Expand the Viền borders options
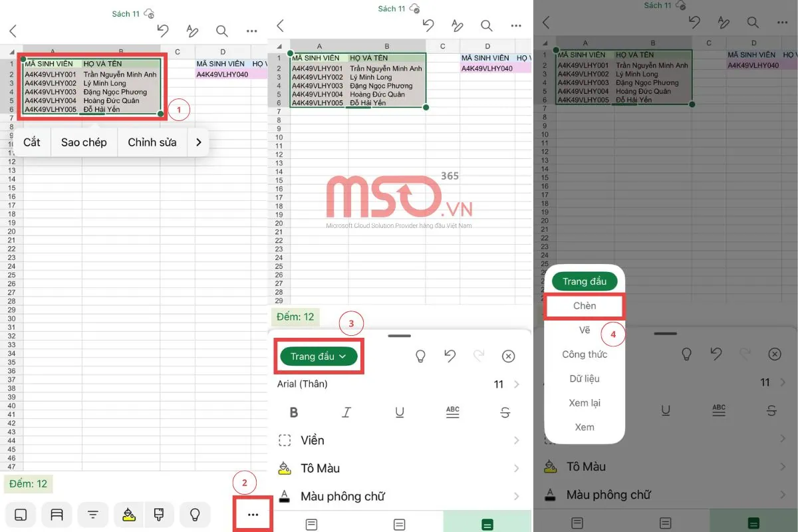 [x=313, y=440]
